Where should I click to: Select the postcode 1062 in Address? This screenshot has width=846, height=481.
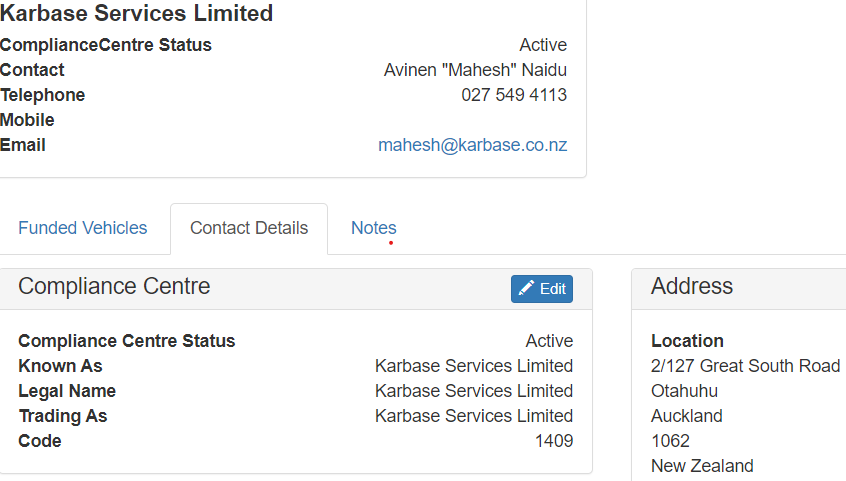pos(671,441)
